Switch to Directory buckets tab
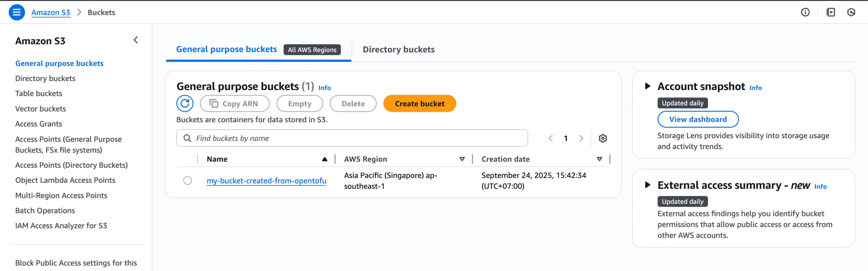Screen dimensions: 868x271 coord(398,49)
